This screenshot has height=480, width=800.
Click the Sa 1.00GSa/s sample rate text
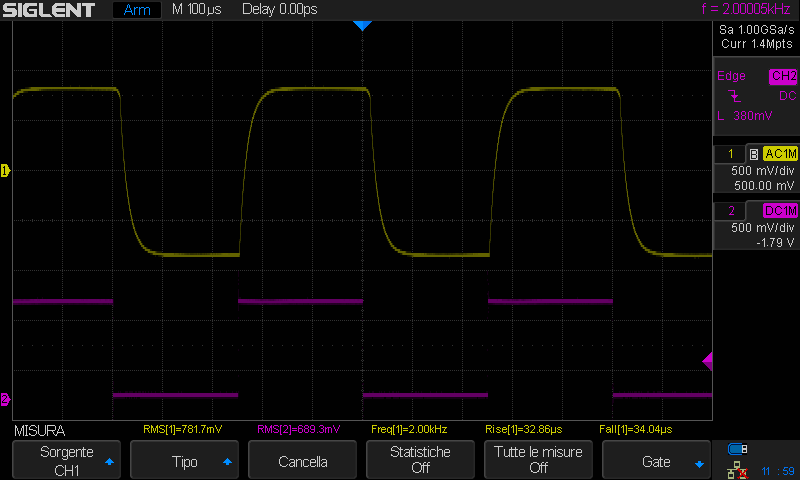click(757, 30)
